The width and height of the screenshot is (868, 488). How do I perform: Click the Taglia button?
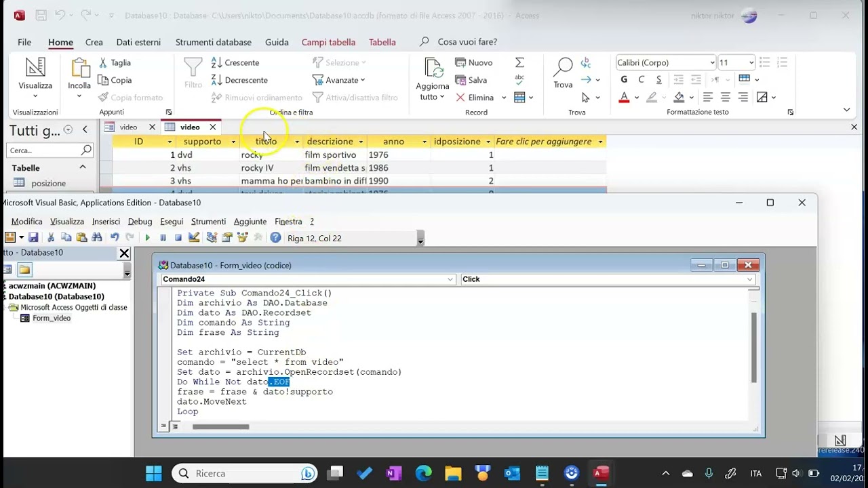point(115,62)
